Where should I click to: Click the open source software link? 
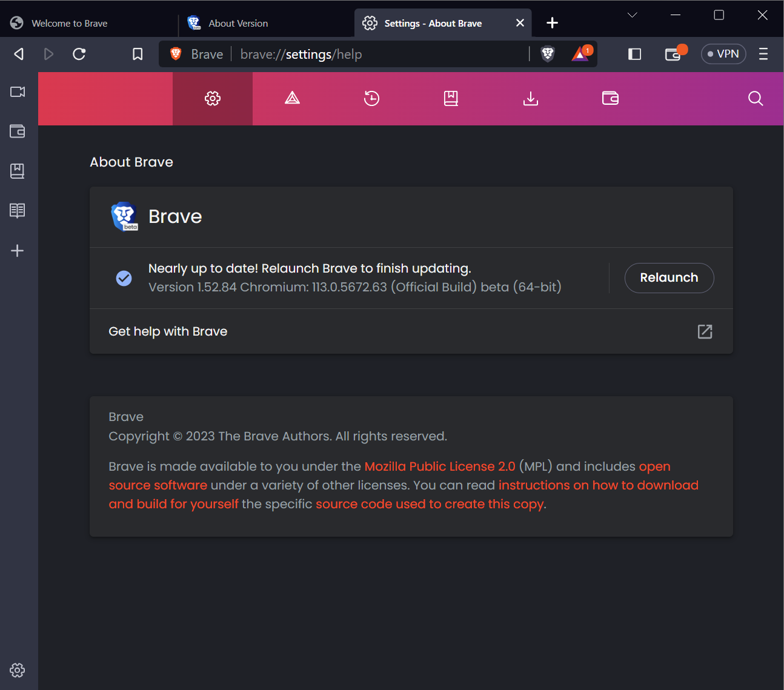[390, 476]
